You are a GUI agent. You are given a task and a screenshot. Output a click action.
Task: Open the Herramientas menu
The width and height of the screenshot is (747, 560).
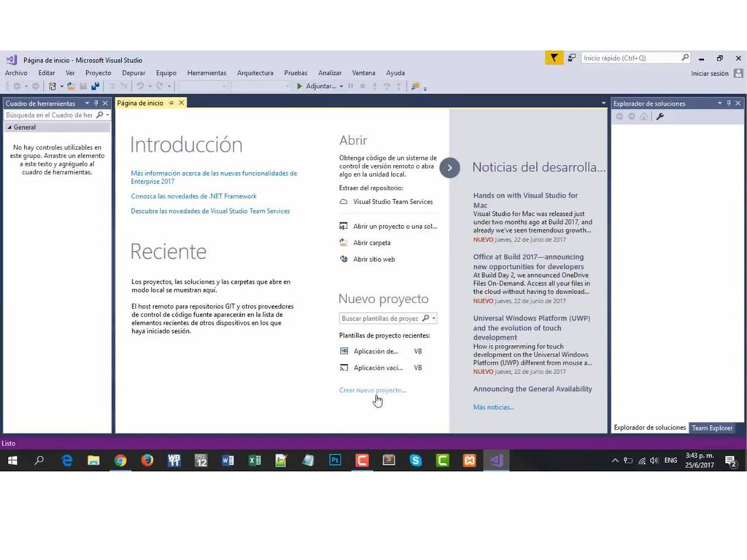coord(206,73)
